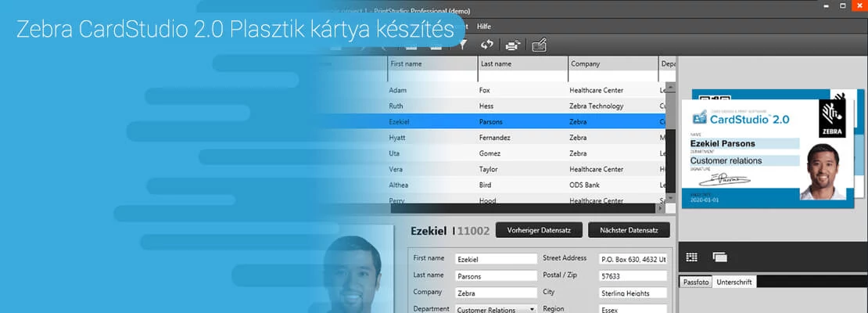Click the Zebra logo on the card preview
868x313 pixels.
tap(833, 118)
